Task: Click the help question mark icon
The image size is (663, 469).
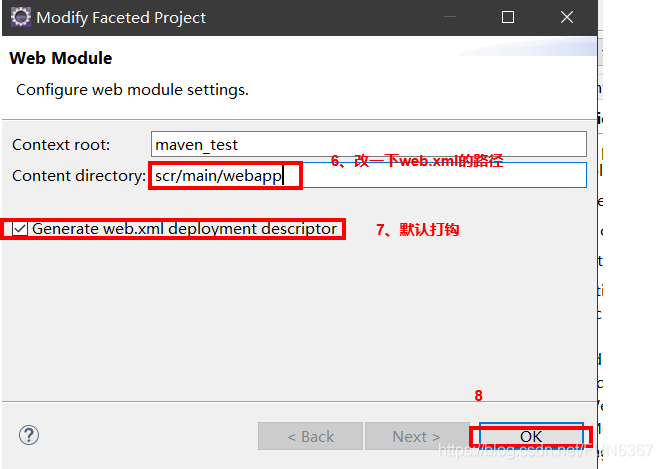Action: (x=29, y=435)
